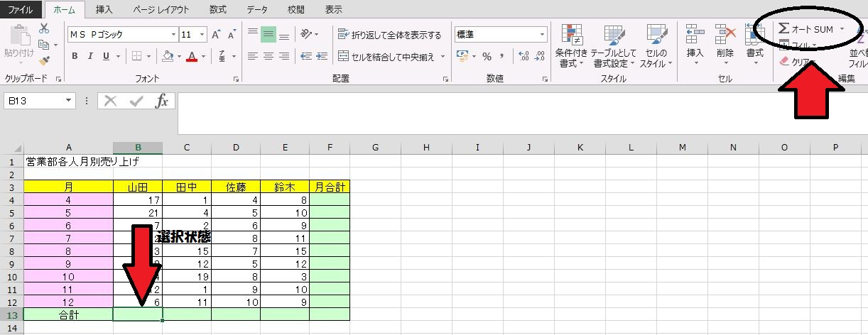The height and width of the screenshot is (335, 868).
Task: Open the 条件付き書式 conditional formatting icon
Action: 571,45
